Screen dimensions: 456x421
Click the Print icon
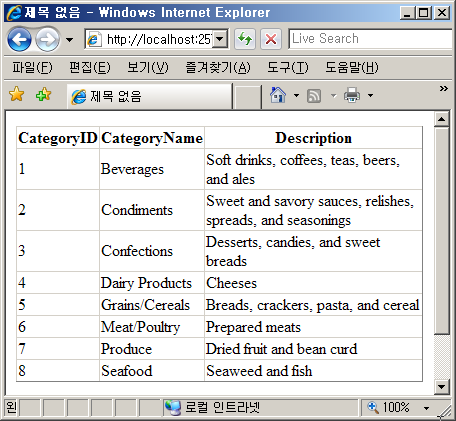(x=352, y=95)
